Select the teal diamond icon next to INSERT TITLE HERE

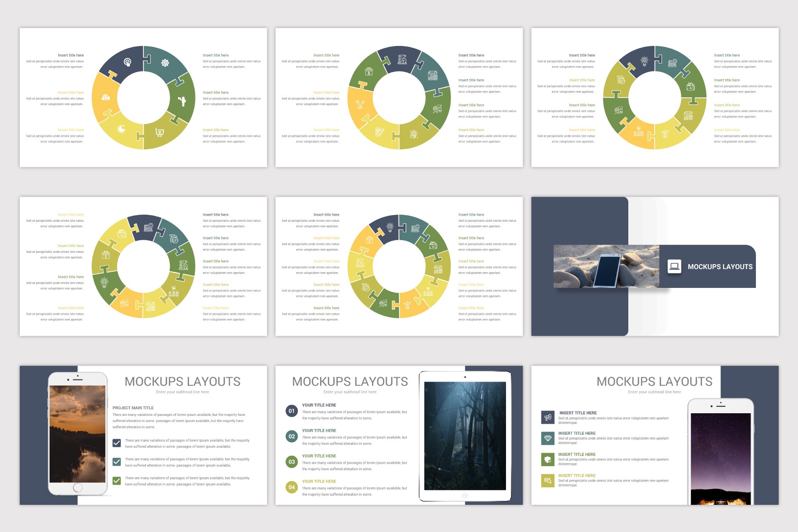point(548,437)
